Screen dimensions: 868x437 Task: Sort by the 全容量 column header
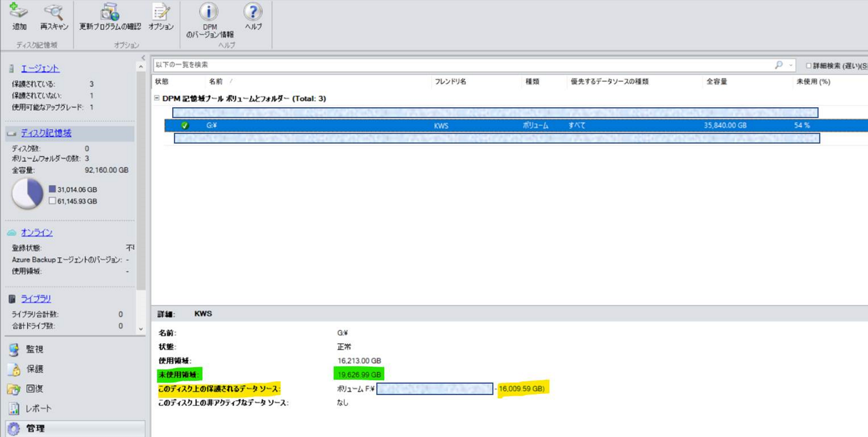717,82
